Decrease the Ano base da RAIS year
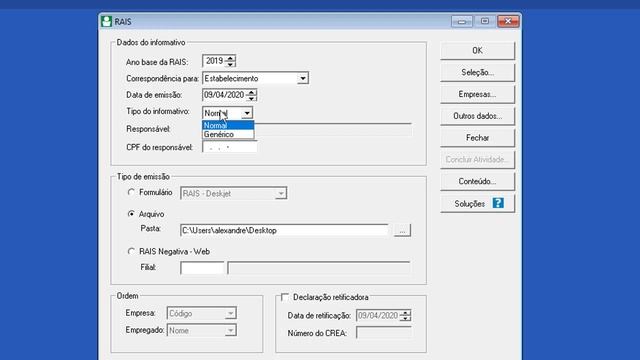The width and height of the screenshot is (640, 360). pyautogui.click(x=230, y=64)
